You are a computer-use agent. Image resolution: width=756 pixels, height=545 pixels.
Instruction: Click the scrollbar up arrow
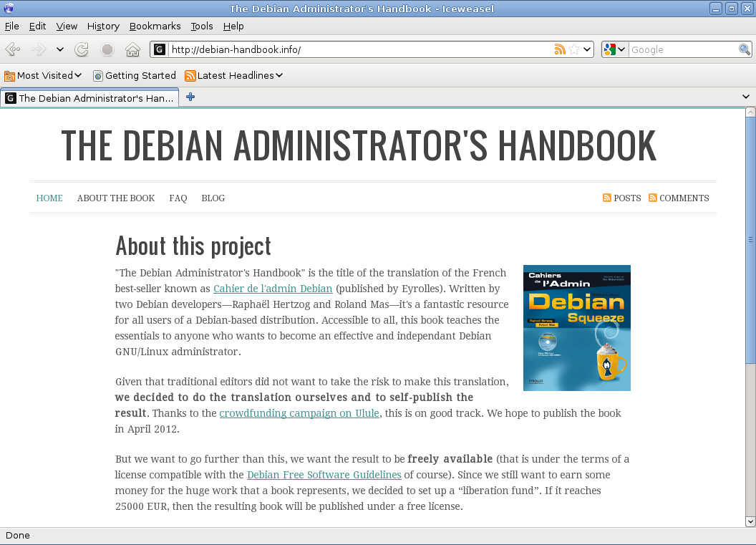click(x=750, y=112)
